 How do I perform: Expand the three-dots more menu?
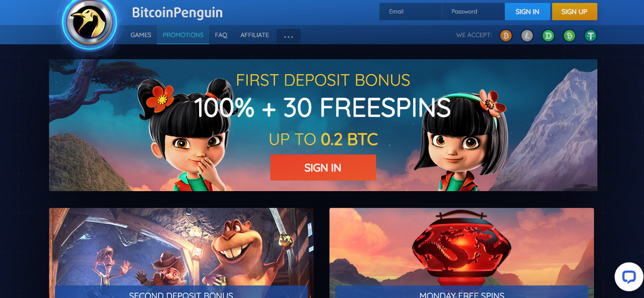[288, 37]
